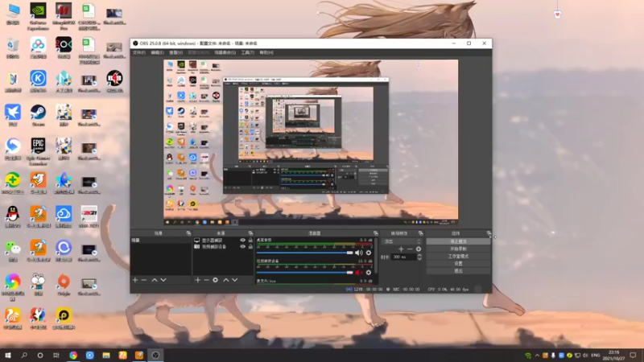Open the 桌面音频 mixer settings gear
The height and width of the screenshot is (362, 644).
coord(369,253)
